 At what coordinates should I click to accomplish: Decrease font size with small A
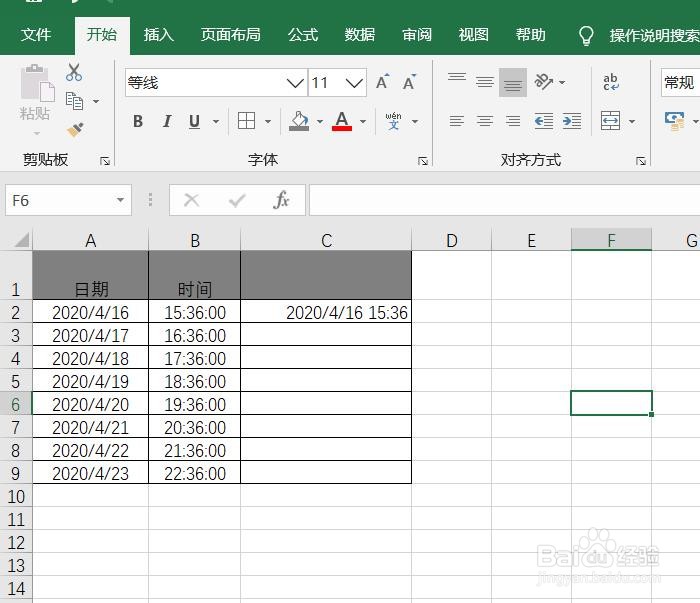point(409,83)
